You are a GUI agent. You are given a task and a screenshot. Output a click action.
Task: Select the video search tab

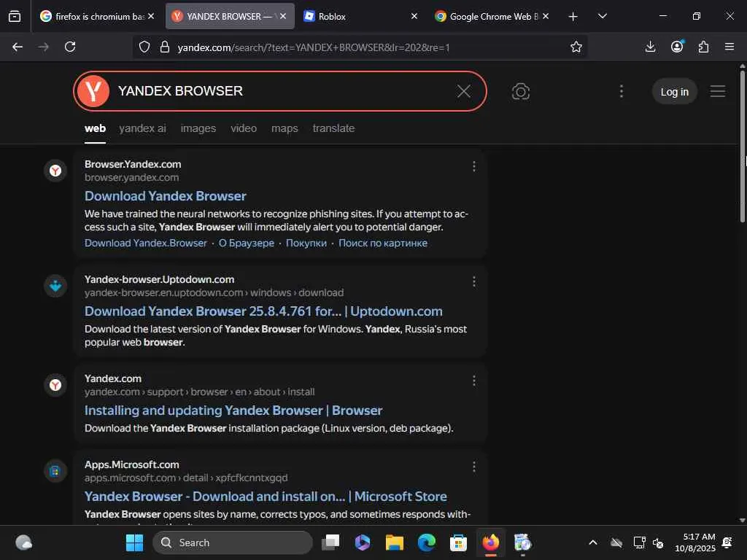coord(244,128)
